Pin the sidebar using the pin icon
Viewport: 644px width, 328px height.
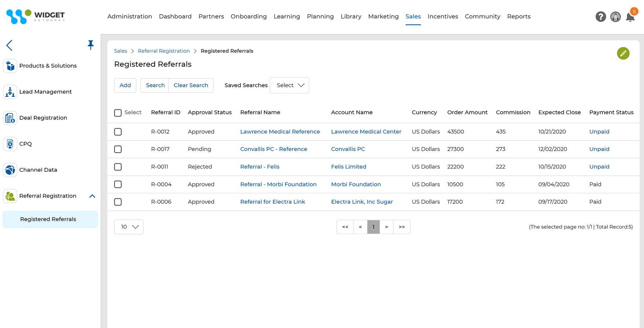tap(91, 45)
